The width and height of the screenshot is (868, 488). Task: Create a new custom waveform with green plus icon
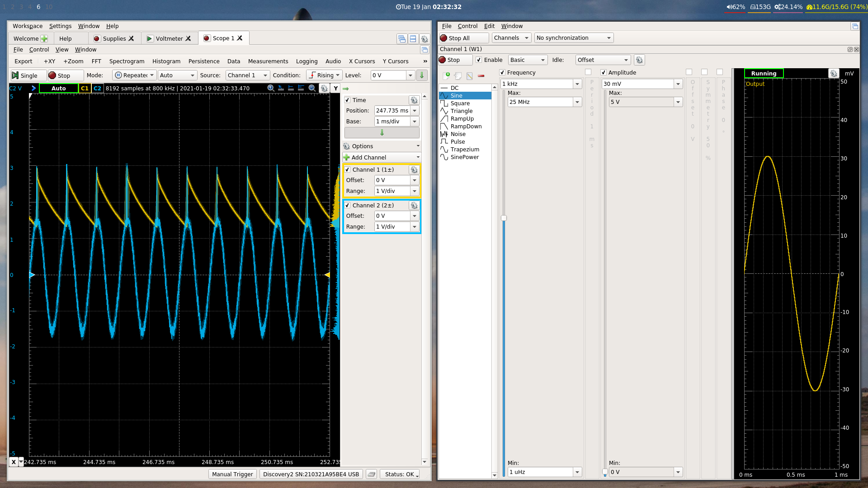coord(446,76)
